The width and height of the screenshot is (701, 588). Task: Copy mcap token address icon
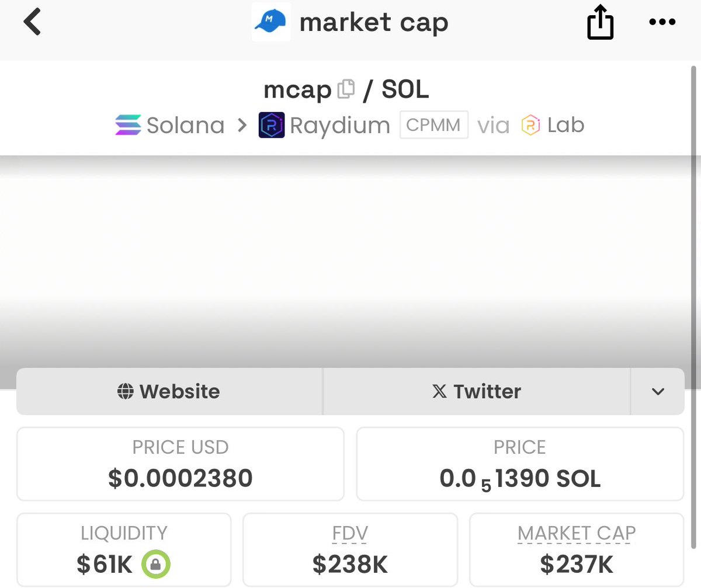tap(346, 89)
